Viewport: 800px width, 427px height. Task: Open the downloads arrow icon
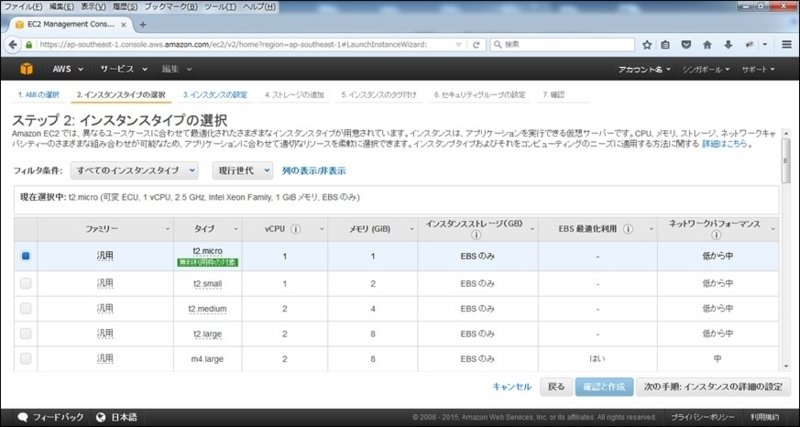(x=727, y=44)
